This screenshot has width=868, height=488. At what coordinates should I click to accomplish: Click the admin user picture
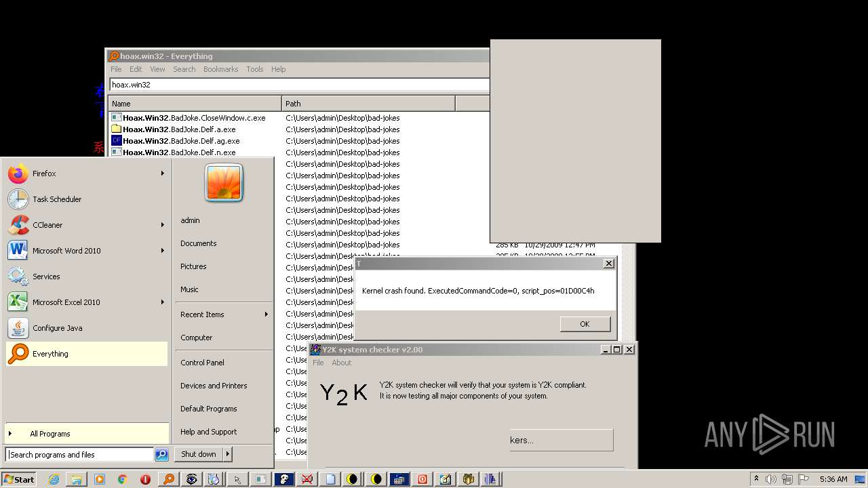pos(224,182)
